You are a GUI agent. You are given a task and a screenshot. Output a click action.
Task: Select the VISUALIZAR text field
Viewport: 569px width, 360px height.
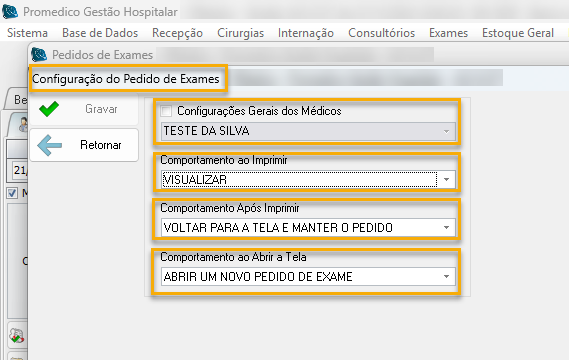[x=299, y=180]
